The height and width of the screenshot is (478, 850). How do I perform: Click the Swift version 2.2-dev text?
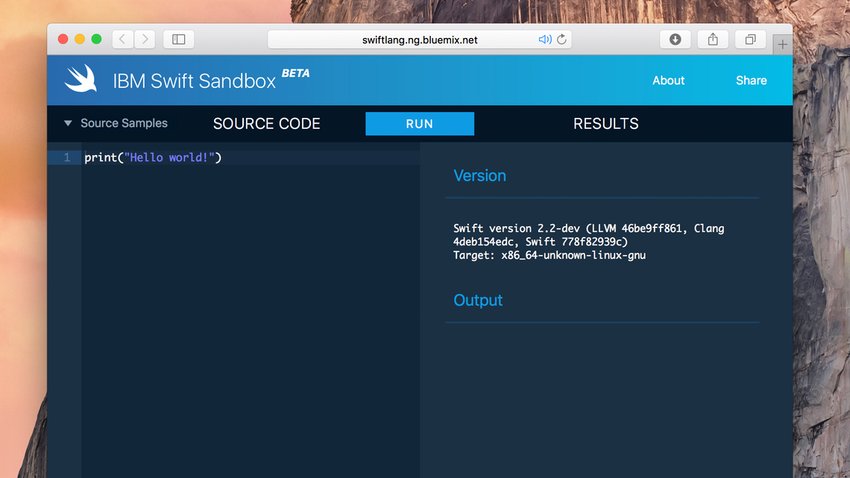tap(516, 228)
